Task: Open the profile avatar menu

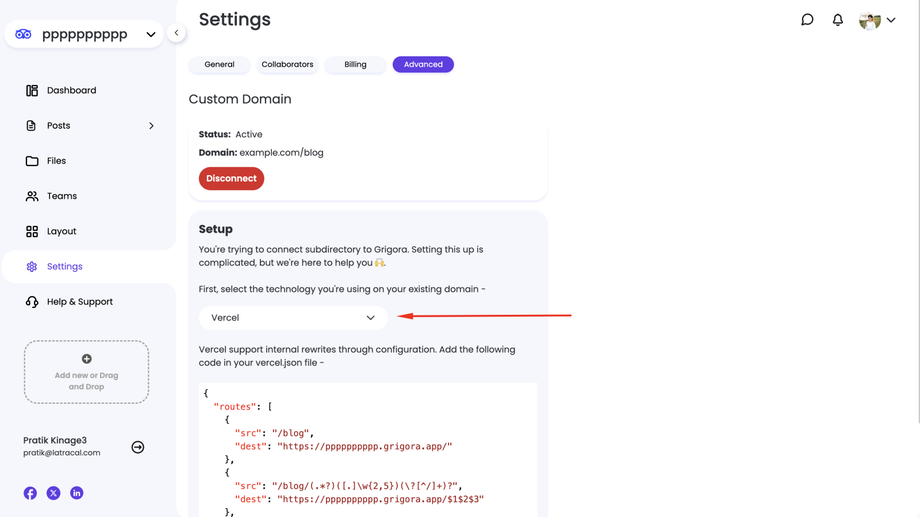Action: (876, 20)
